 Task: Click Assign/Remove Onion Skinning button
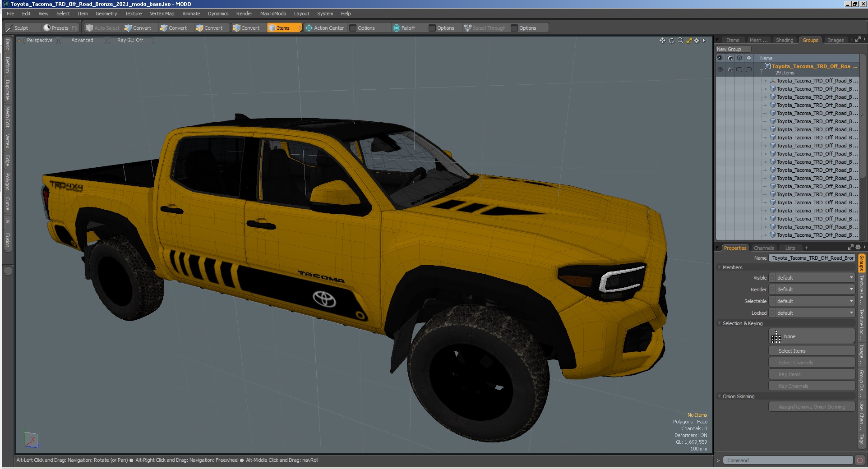click(x=812, y=407)
